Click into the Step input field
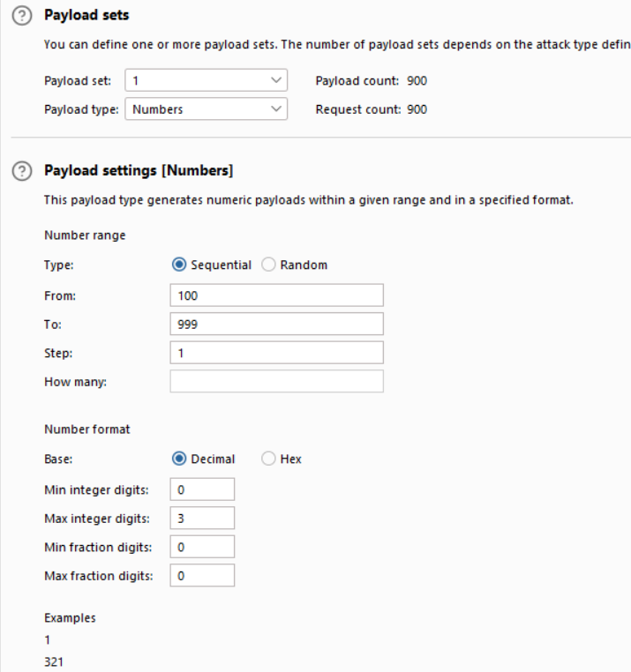 click(x=276, y=353)
